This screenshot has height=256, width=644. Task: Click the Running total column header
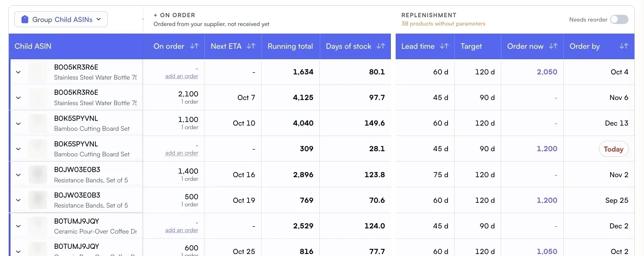[x=290, y=46]
